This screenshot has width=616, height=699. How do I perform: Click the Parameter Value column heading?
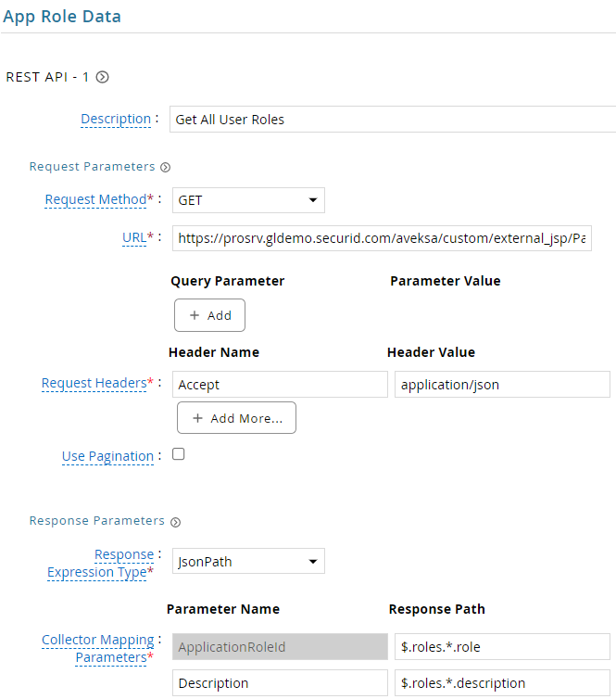[x=446, y=281]
